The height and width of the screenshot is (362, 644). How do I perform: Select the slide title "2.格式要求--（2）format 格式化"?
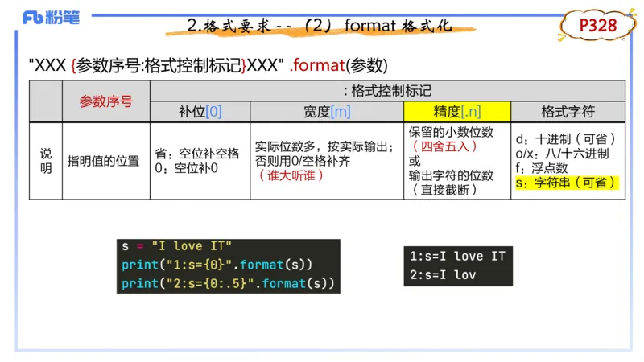pyautogui.click(x=319, y=26)
